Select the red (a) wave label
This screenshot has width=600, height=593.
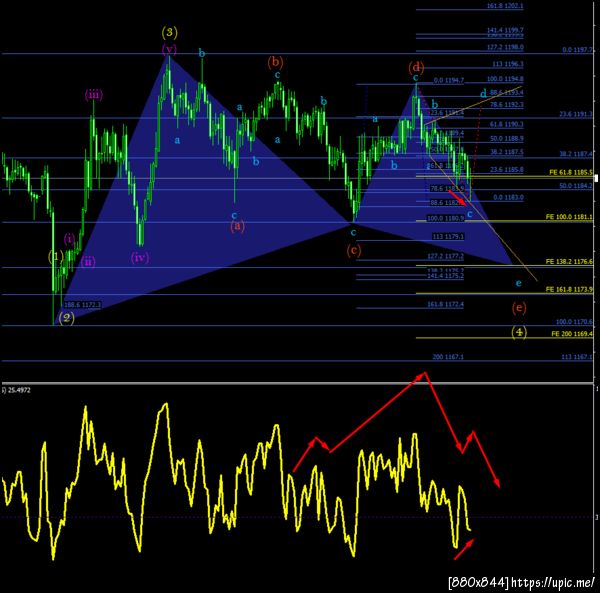[x=237, y=226]
